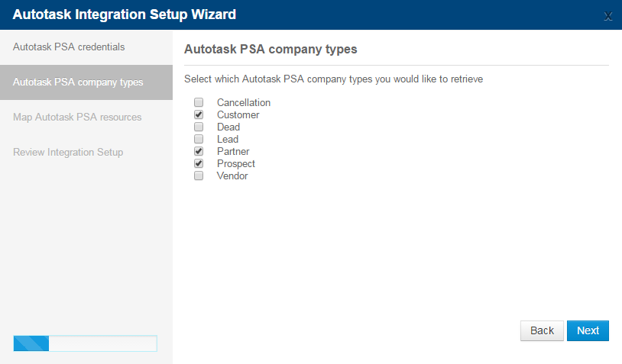The width and height of the screenshot is (622, 364).
Task: Click the Next button
Action: point(588,330)
